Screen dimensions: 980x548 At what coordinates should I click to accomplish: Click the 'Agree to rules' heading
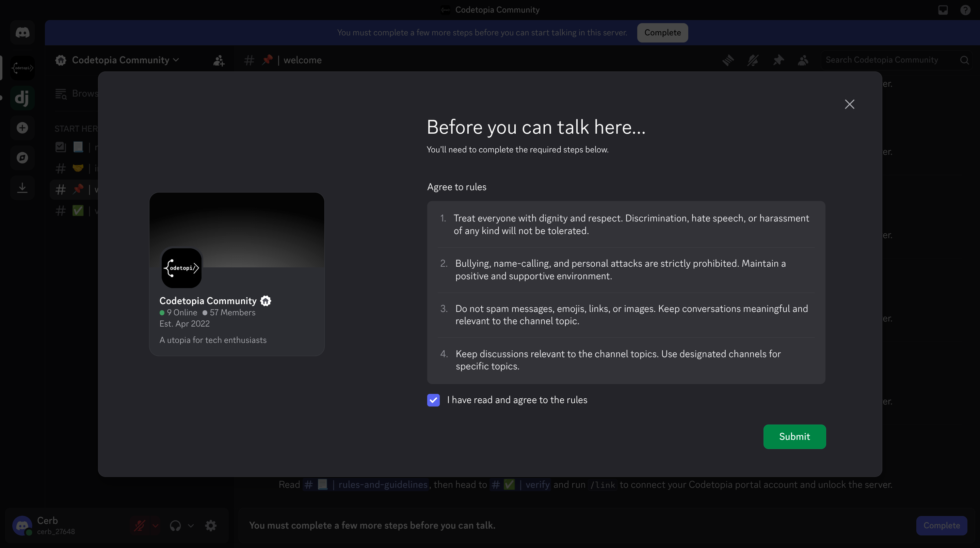[456, 187]
